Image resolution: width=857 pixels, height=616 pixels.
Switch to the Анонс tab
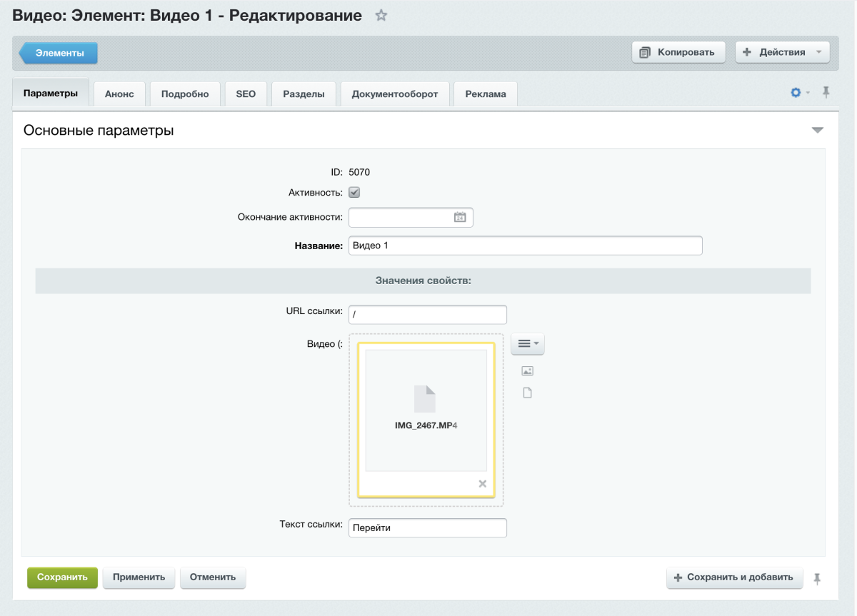coord(119,94)
